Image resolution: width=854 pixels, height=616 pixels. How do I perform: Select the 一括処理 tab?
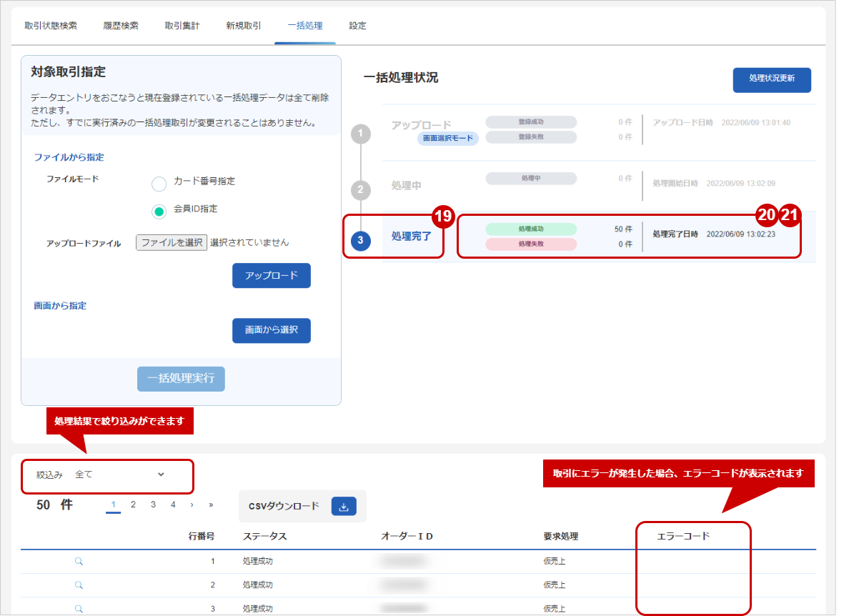pos(305,26)
